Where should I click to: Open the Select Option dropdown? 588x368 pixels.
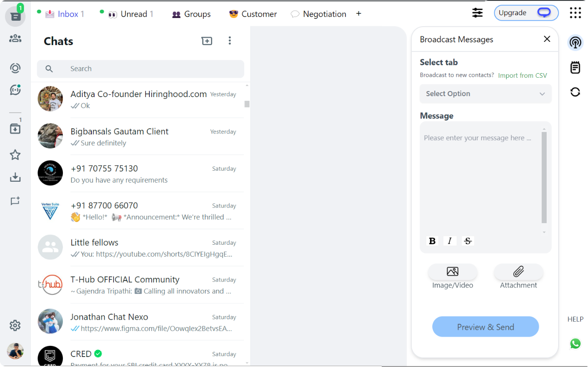pyautogui.click(x=486, y=94)
